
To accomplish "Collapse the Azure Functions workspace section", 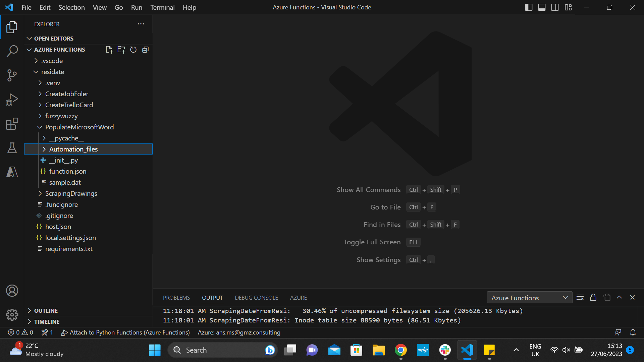I will (x=60, y=50).
